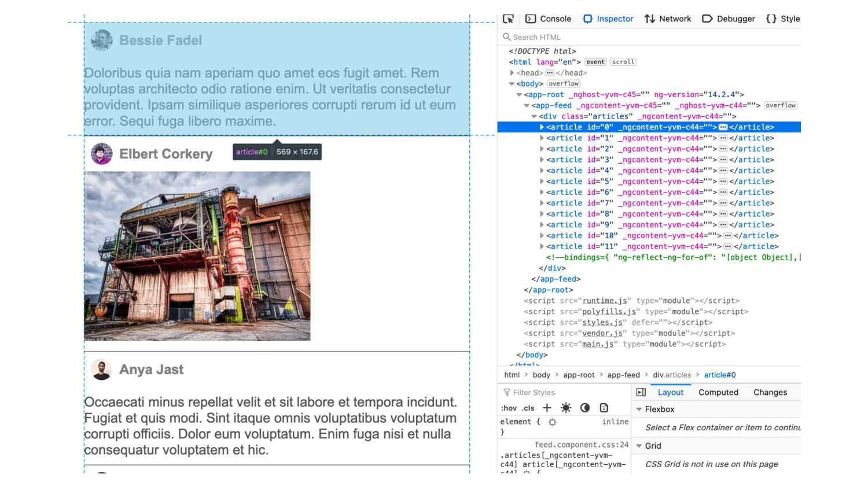Viewport: 868px width, 488px height.
Task: Expand the article id 11 node
Action: pyautogui.click(x=542, y=247)
